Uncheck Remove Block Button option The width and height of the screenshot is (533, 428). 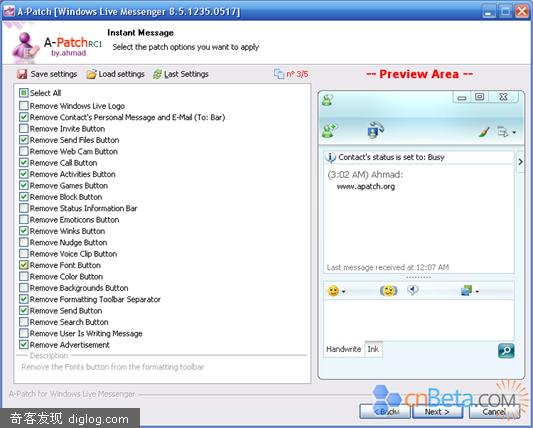(23, 197)
